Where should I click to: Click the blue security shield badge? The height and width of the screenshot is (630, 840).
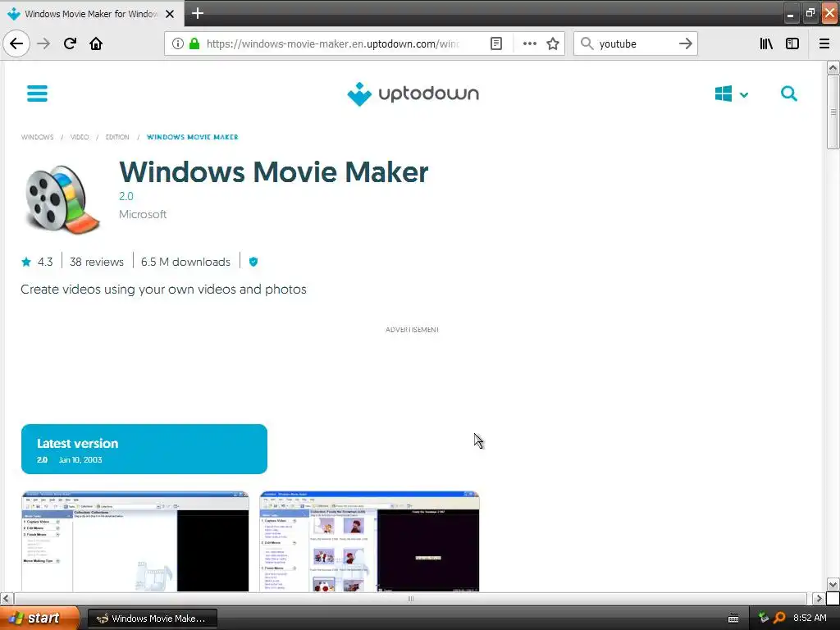[x=253, y=262]
